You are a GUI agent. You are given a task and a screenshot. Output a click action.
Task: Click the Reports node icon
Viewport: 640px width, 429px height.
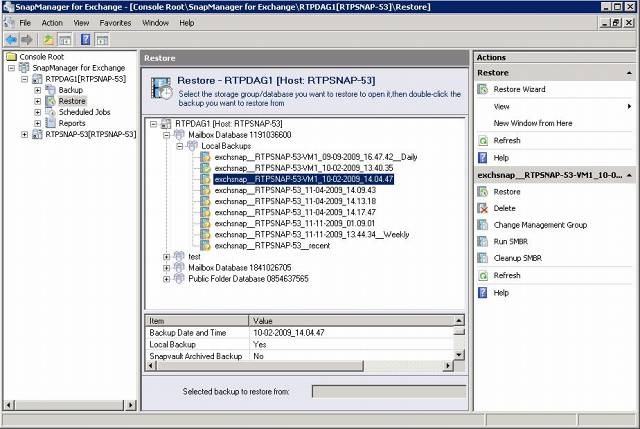pos(51,123)
